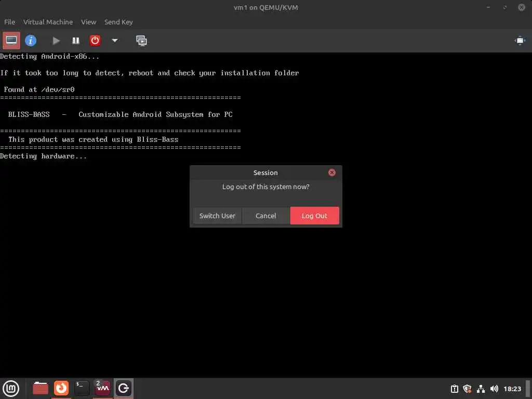Show the calendar from clock 18:23
Screen dimensions: 532x399
pyautogui.click(x=512, y=389)
